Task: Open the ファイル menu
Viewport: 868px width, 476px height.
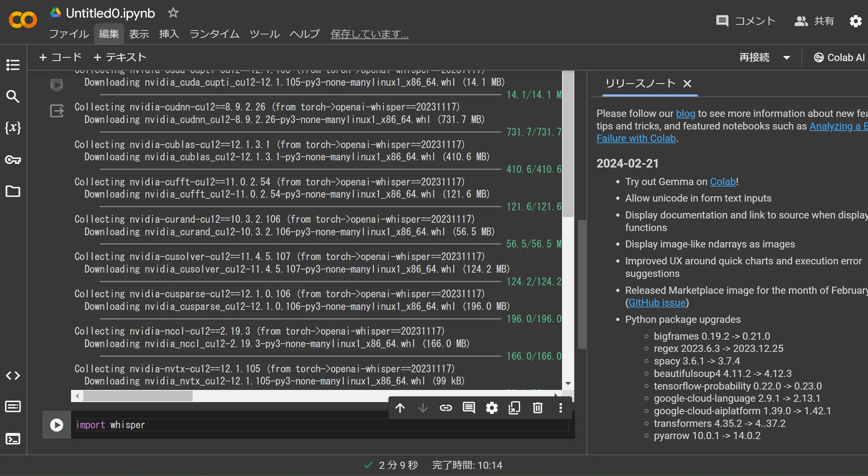Action: [69, 34]
